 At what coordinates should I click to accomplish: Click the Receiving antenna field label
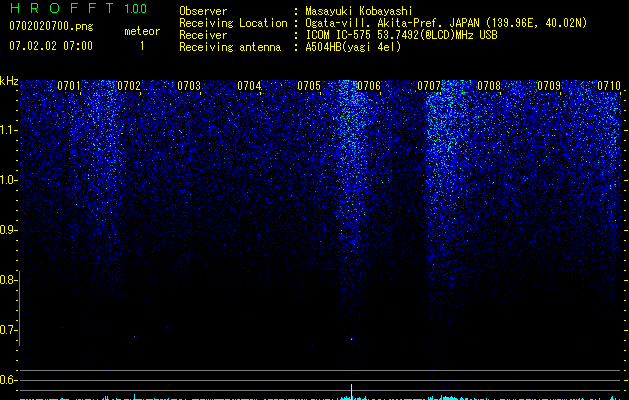(x=230, y=47)
